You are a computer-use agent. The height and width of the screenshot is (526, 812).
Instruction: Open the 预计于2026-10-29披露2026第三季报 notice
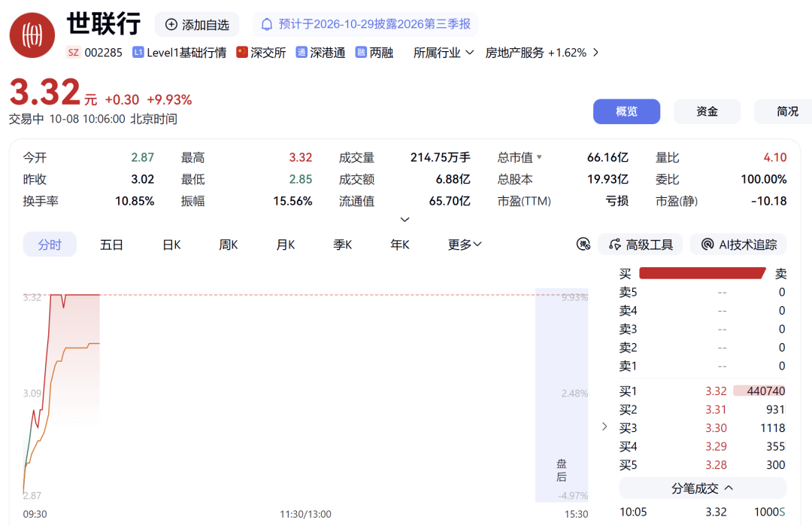pos(365,24)
